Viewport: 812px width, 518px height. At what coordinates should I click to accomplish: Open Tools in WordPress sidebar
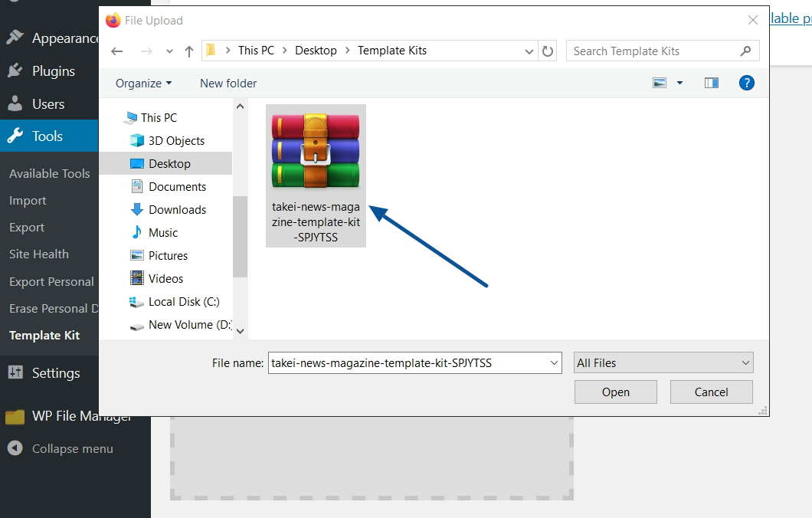pos(49,136)
